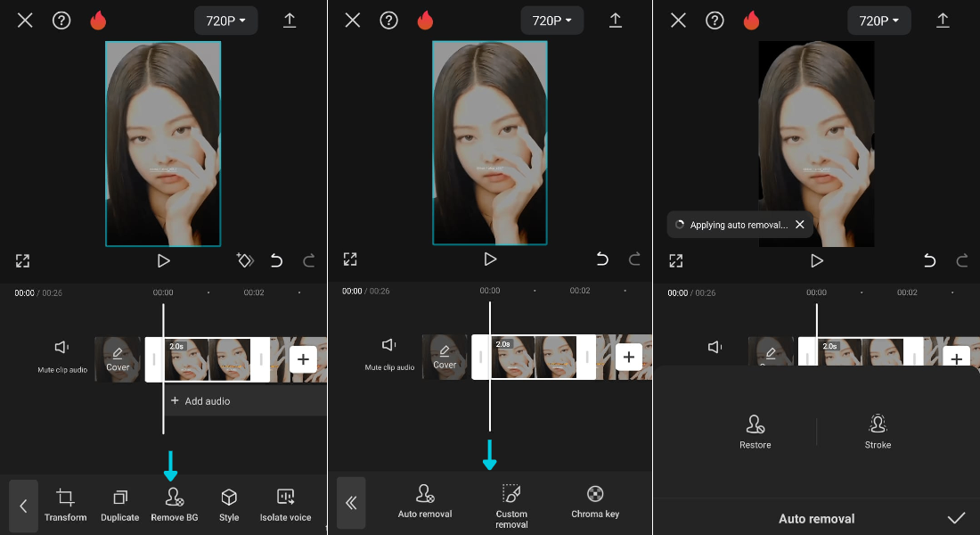Mute clip audio in the left panel
Screen dimensions: 980x535
click(x=62, y=355)
